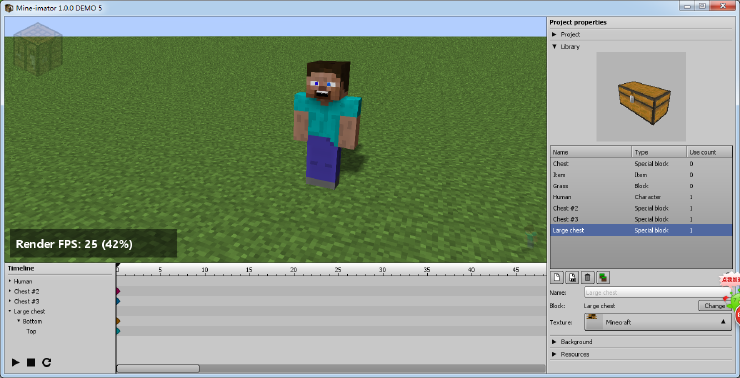Start timeline playback with the play button
This screenshot has height=378, width=740.
point(16,362)
